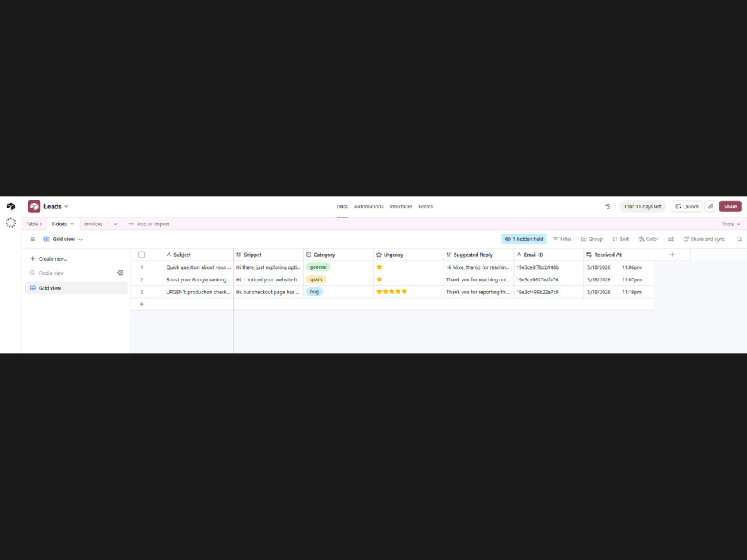Click snippet 'Hi, I noticed your website h...'
Viewport: 747px width, 560px height.
pos(268,279)
